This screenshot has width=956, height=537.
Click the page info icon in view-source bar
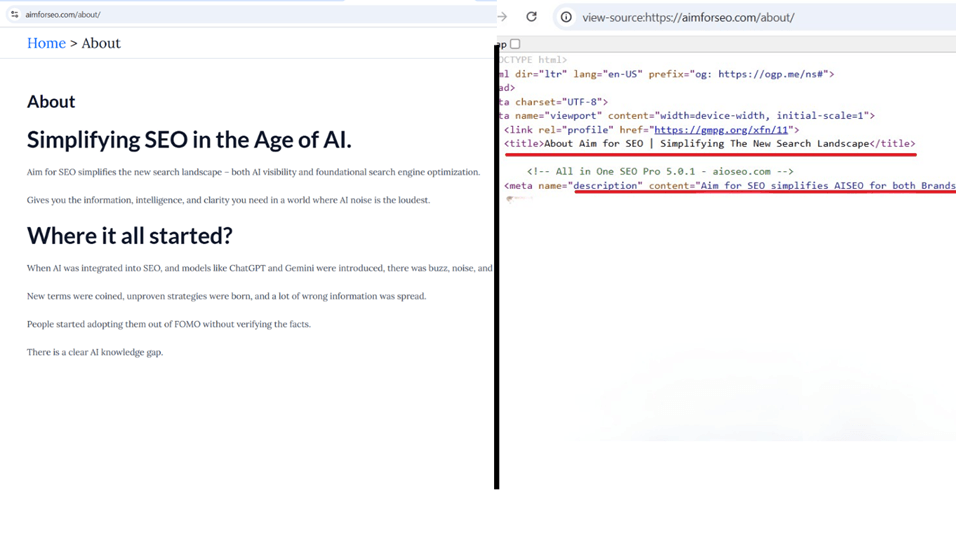tap(566, 17)
